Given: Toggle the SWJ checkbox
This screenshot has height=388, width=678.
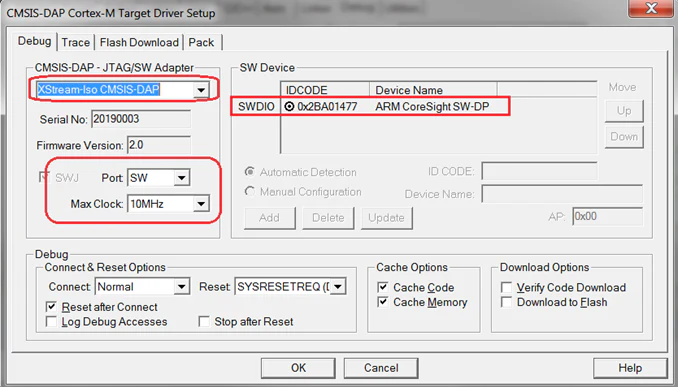Looking at the screenshot, I should tap(45, 177).
